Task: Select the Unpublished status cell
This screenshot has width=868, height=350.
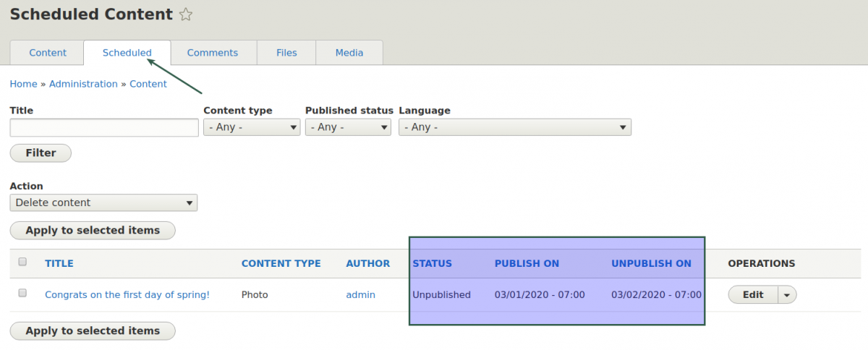Action: click(441, 294)
